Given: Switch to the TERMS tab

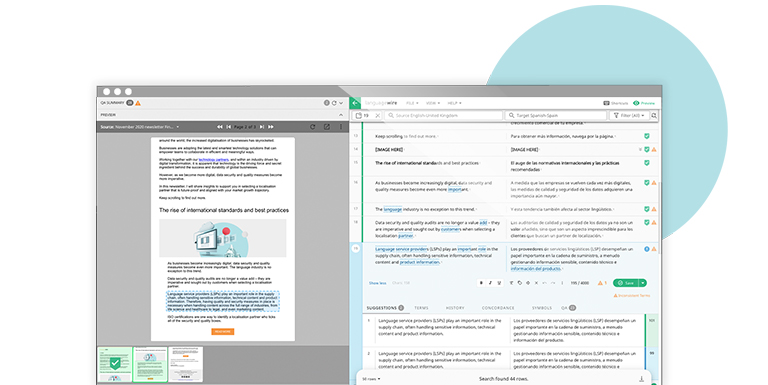Looking at the screenshot, I should pyautogui.click(x=421, y=308).
